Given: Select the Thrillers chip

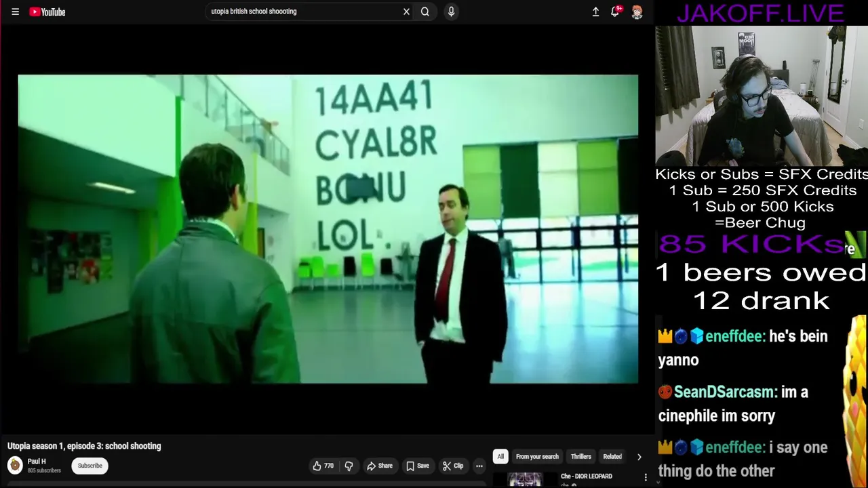Looking at the screenshot, I should (x=581, y=457).
